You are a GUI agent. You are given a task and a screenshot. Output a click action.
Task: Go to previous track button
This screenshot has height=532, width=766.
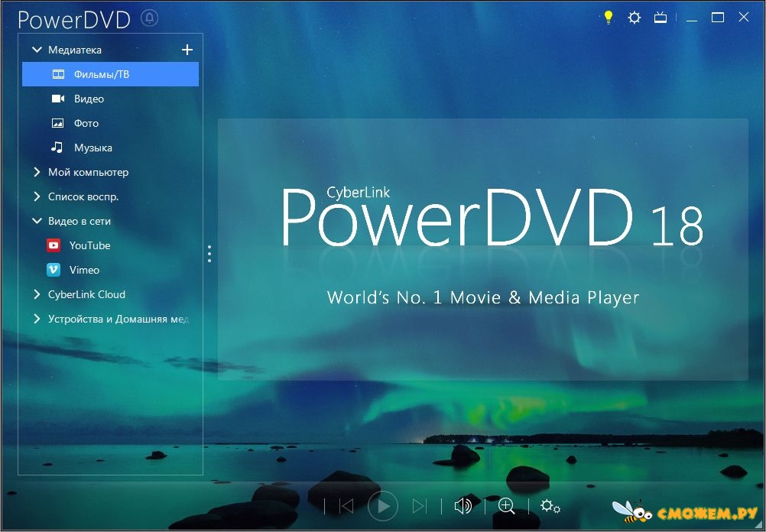pyautogui.click(x=346, y=506)
